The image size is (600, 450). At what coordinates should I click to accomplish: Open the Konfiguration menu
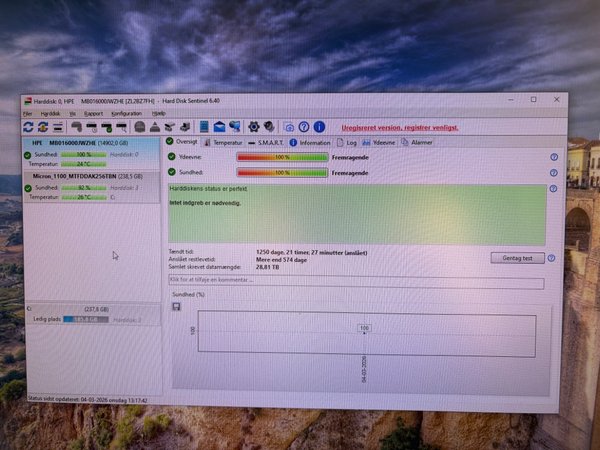126,114
